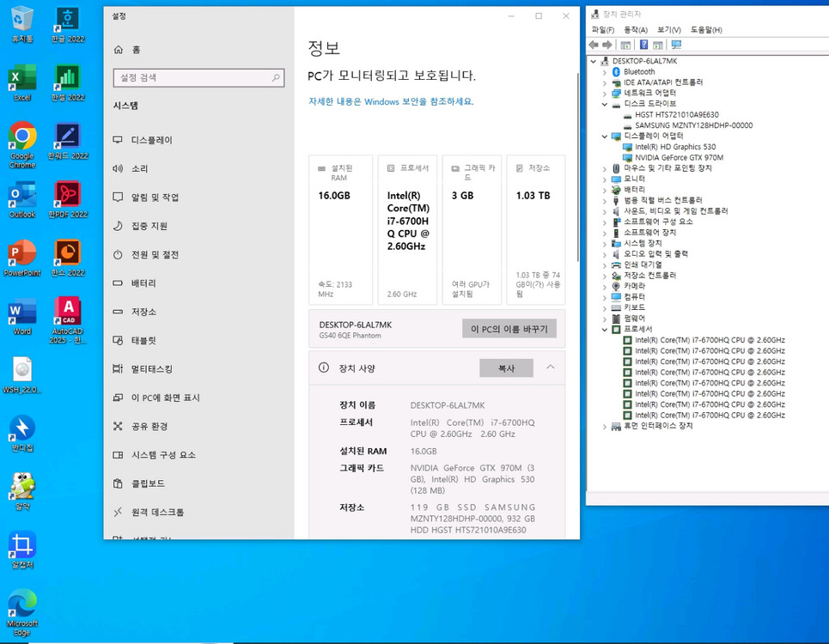This screenshot has height=644, width=829.
Task: Open the 집중 지원 settings page
Action: click(x=198, y=226)
